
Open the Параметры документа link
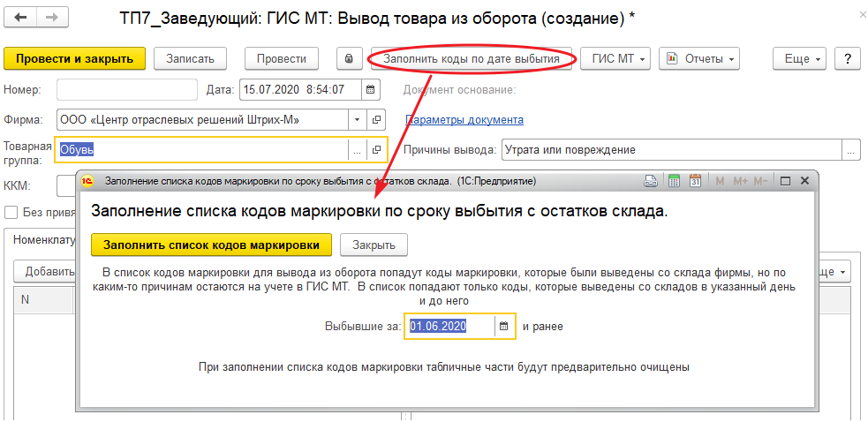tap(464, 119)
